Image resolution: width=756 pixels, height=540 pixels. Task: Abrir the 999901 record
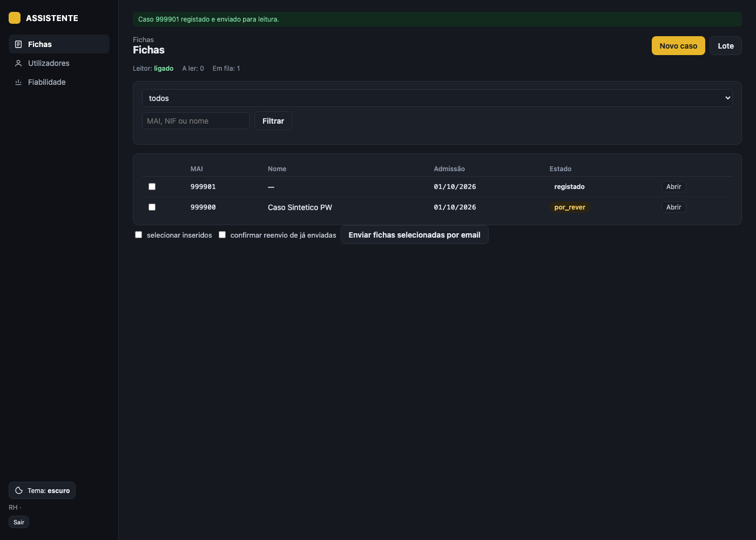(x=673, y=187)
